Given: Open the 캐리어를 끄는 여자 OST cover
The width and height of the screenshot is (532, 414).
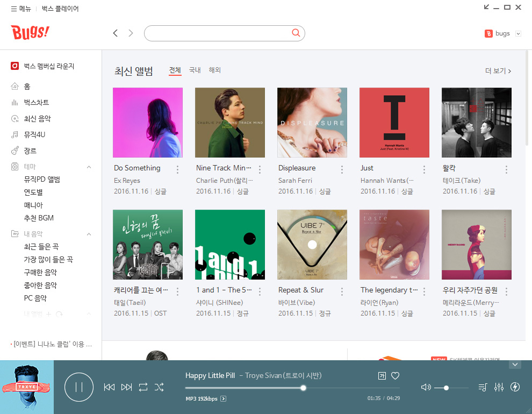Looking at the screenshot, I should pos(148,245).
